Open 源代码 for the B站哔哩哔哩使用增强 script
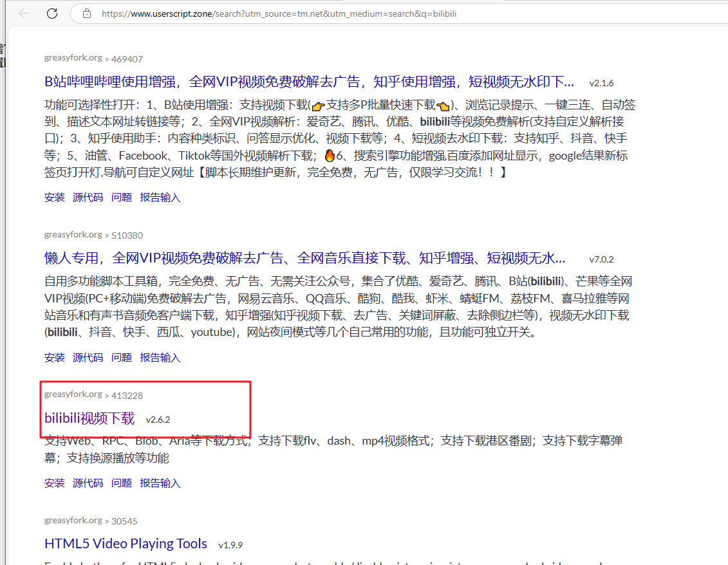 [88, 198]
